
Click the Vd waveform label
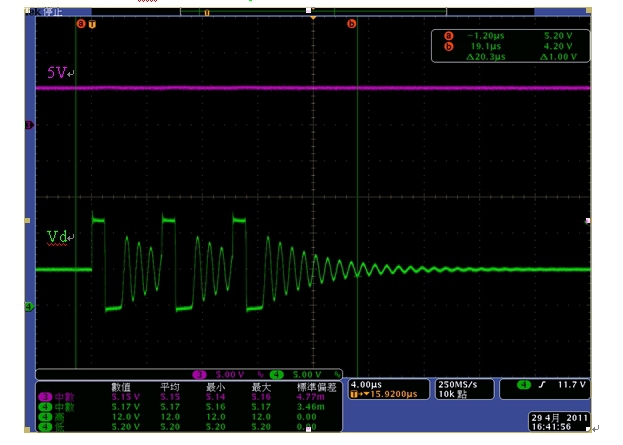tap(57, 237)
